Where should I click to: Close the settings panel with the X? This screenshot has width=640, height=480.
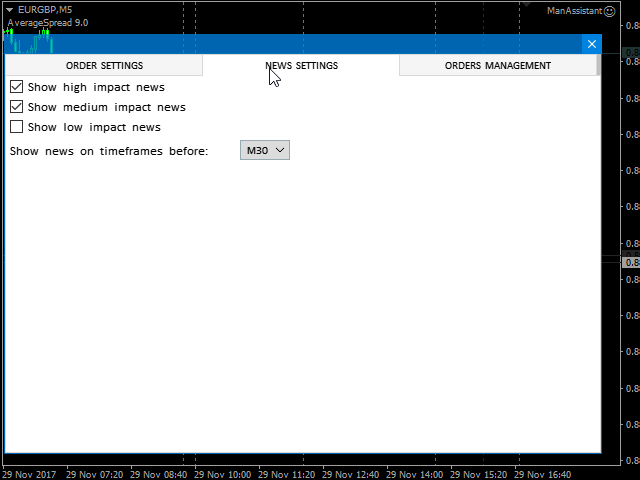[592, 44]
